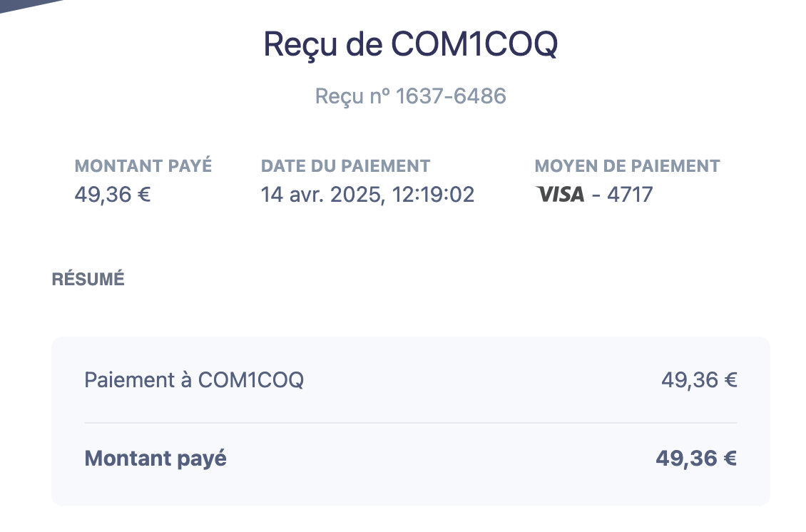
Task: Click the dash between VISA and 4717
Action: tap(596, 196)
